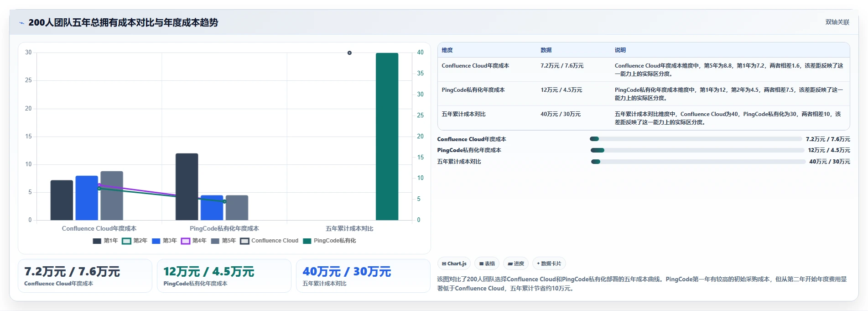Click the 7.2万元 / 7.6万元 data card
Image resolution: width=868 pixels, height=311 pixels.
pyautogui.click(x=85, y=276)
